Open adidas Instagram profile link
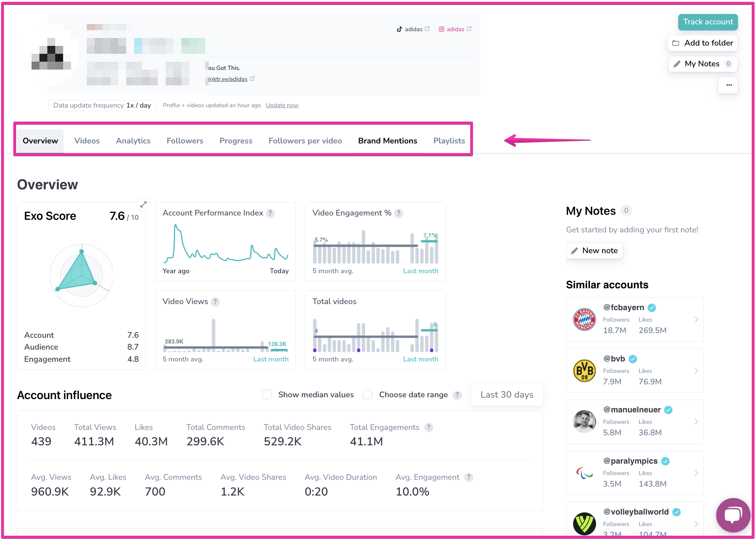The image size is (756, 540). [455, 29]
